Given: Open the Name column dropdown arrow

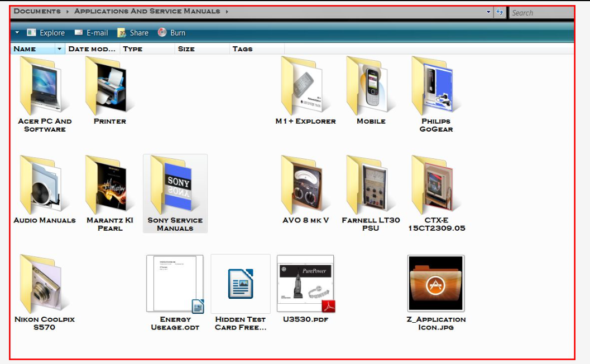Looking at the screenshot, I should [60, 49].
